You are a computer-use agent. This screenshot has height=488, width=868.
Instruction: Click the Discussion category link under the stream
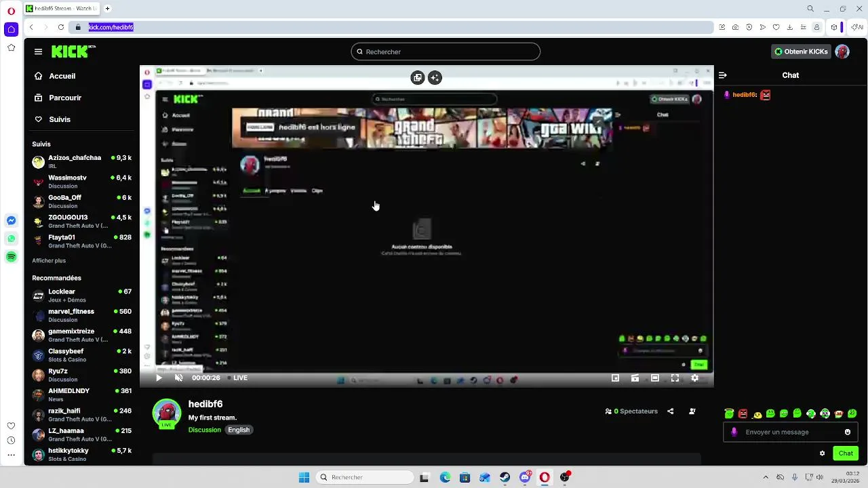(x=205, y=430)
